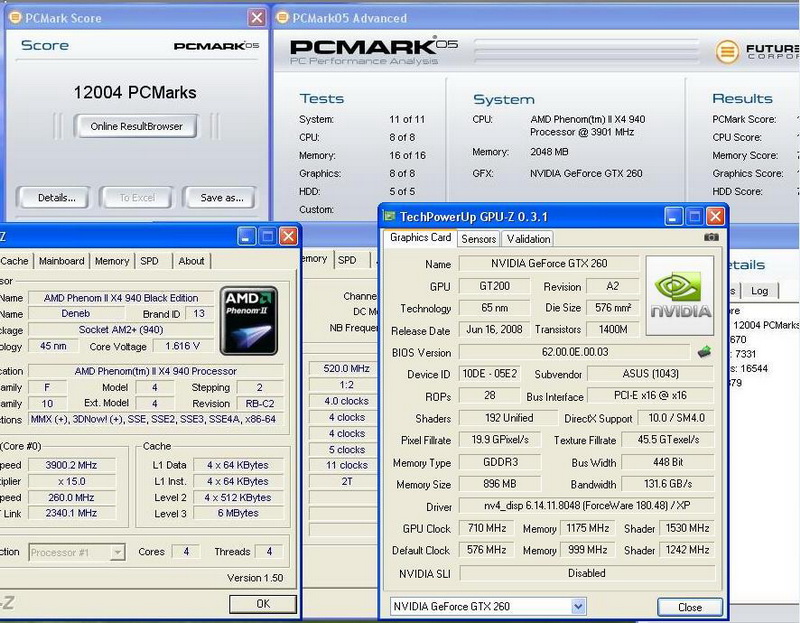Select the Graphics Card tab in GPU-Z
800x623 pixels.
pos(420,238)
